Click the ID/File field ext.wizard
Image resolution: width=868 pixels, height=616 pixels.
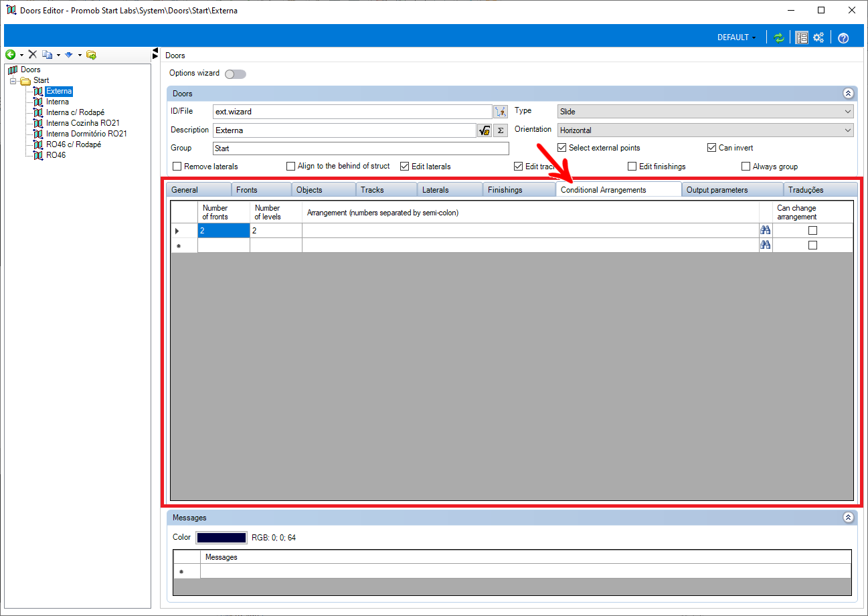[352, 112]
